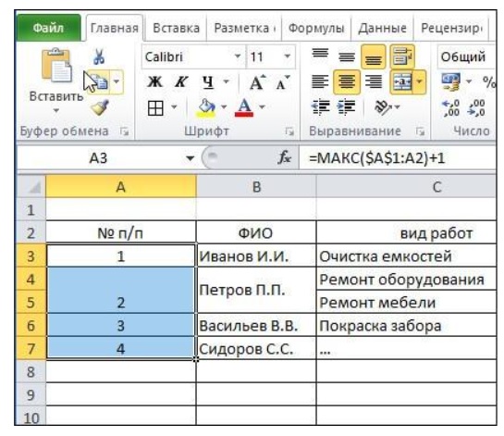Click the Select All corner triangle
The image size is (504, 436).
coord(34,187)
